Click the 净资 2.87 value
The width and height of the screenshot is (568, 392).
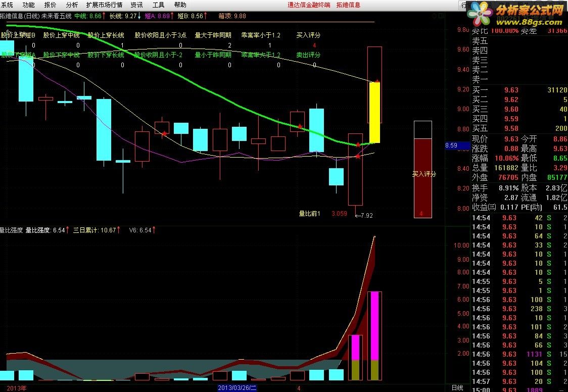pyautogui.click(x=511, y=198)
